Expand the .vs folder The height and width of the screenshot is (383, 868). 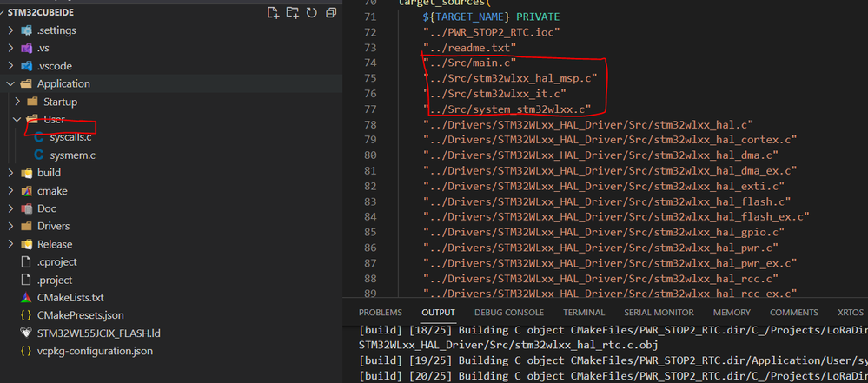(10, 48)
